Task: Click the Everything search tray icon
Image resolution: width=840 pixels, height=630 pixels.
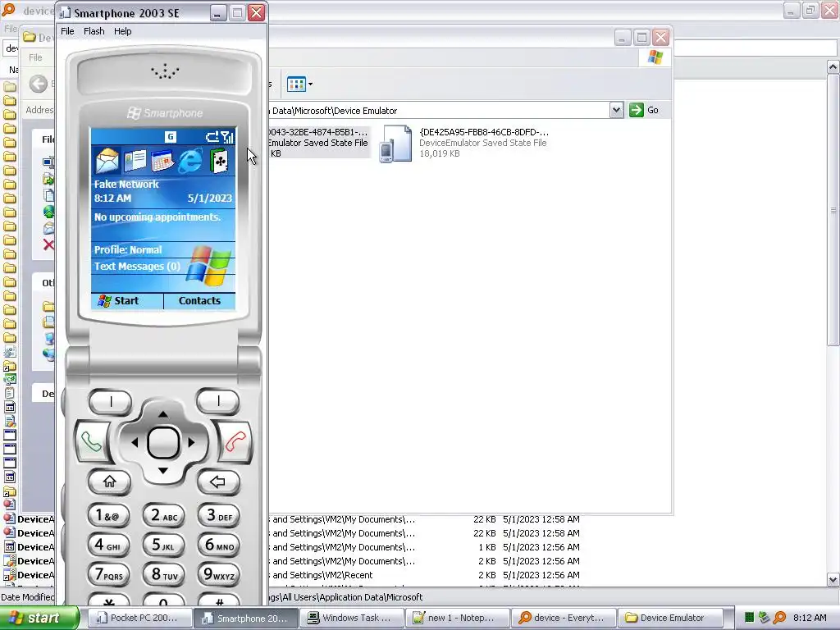Action: 779,618
